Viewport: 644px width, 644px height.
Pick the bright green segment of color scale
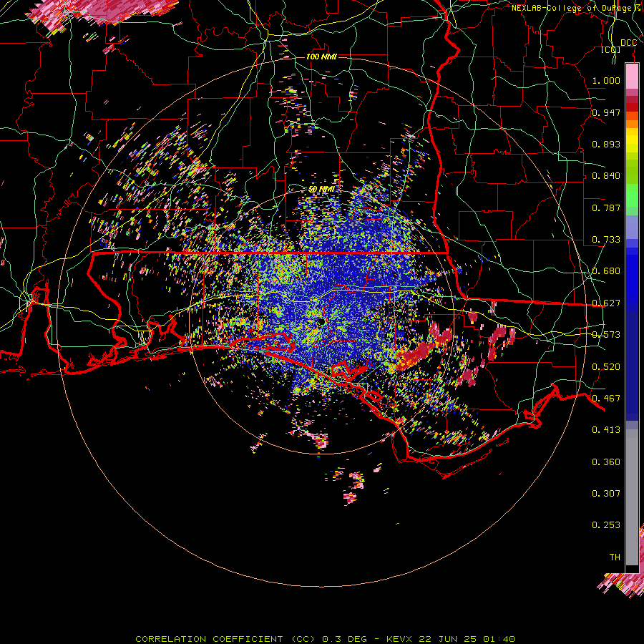pyautogui.click(x=632, y=195)
